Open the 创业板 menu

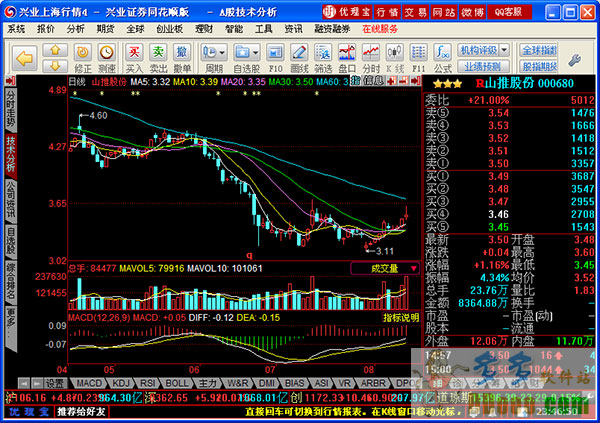[x=170, y=29]
